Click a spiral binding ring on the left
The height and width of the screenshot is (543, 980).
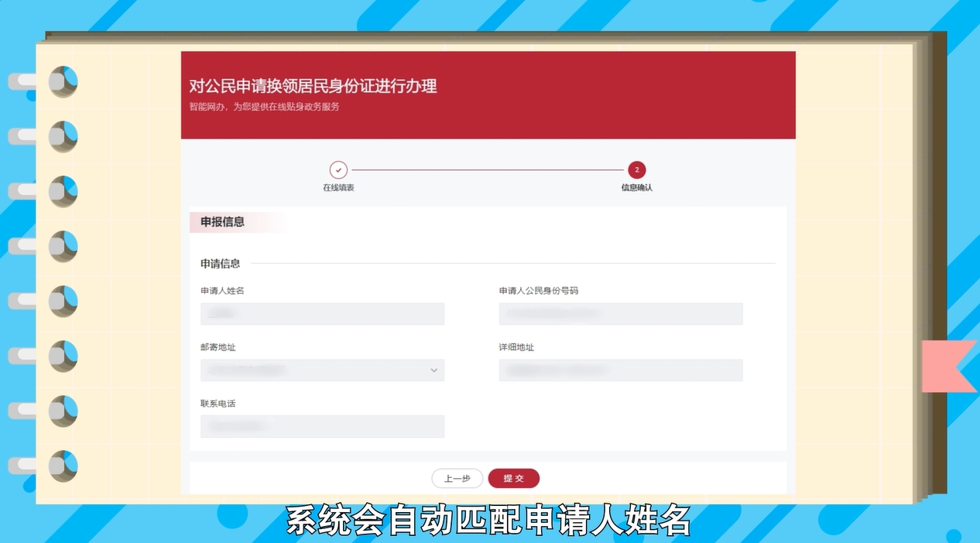pyautogui.click(x=62, y=246)
